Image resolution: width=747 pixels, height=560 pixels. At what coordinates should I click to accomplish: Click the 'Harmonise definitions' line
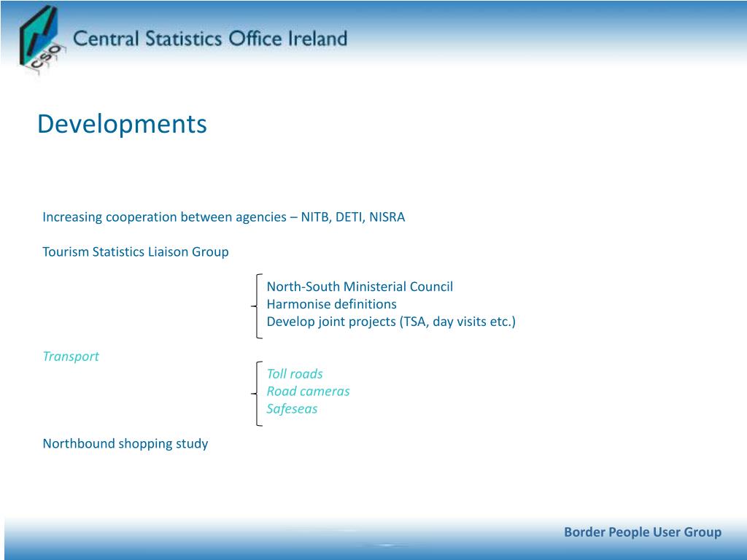click(x=331, y=304)
